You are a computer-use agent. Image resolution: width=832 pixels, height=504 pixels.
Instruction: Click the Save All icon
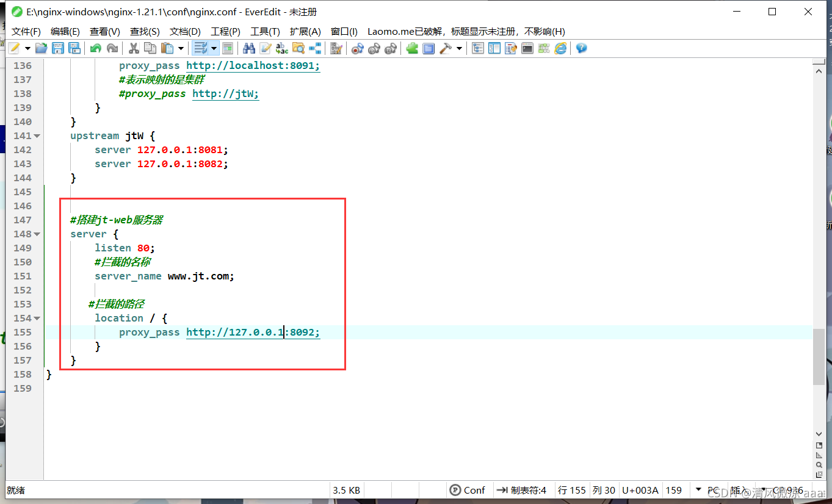click(x=74, y=48)
